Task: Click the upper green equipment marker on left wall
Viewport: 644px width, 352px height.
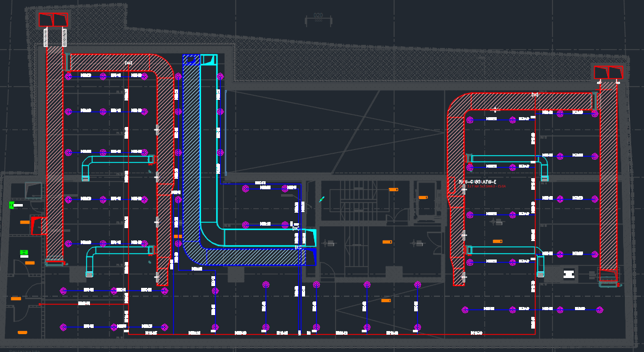Action: pyautogui.click(x=12, y=205)
